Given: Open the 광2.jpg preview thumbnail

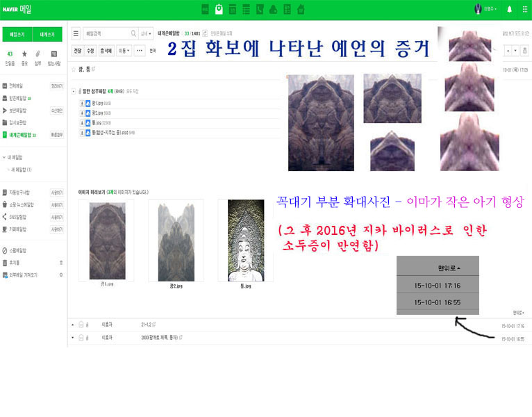Looking at the screenshot, I should pyautogui.click(x=176, y=242).
